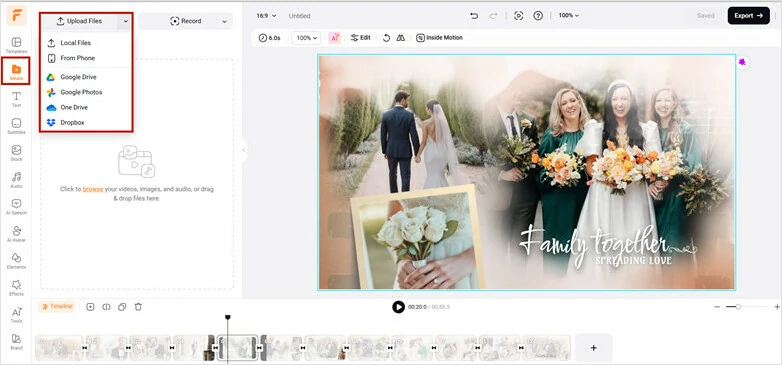Select the Media sidebar tab
This screenshot has height=365, width=782.
pyautogui.click(x=16, y=72)
